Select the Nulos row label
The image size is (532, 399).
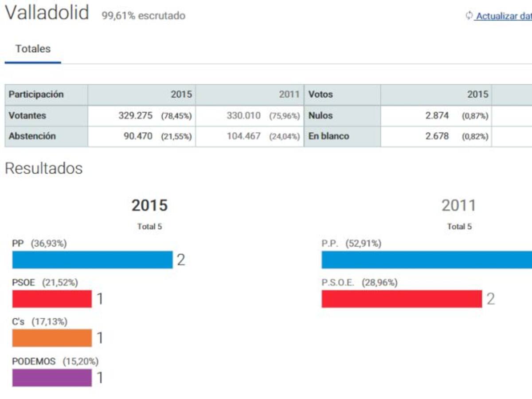[x=321, y=116]
